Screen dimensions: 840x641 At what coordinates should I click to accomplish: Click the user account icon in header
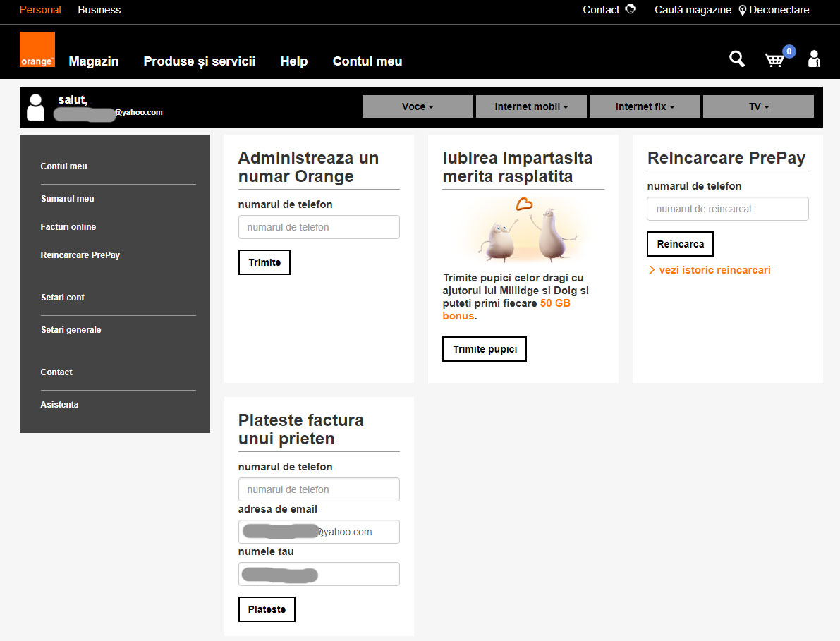(815, 59)
